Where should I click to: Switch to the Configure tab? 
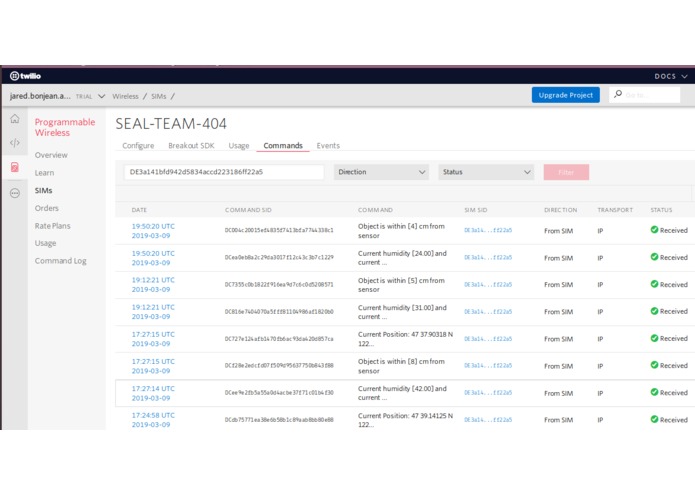coord(138,145)
